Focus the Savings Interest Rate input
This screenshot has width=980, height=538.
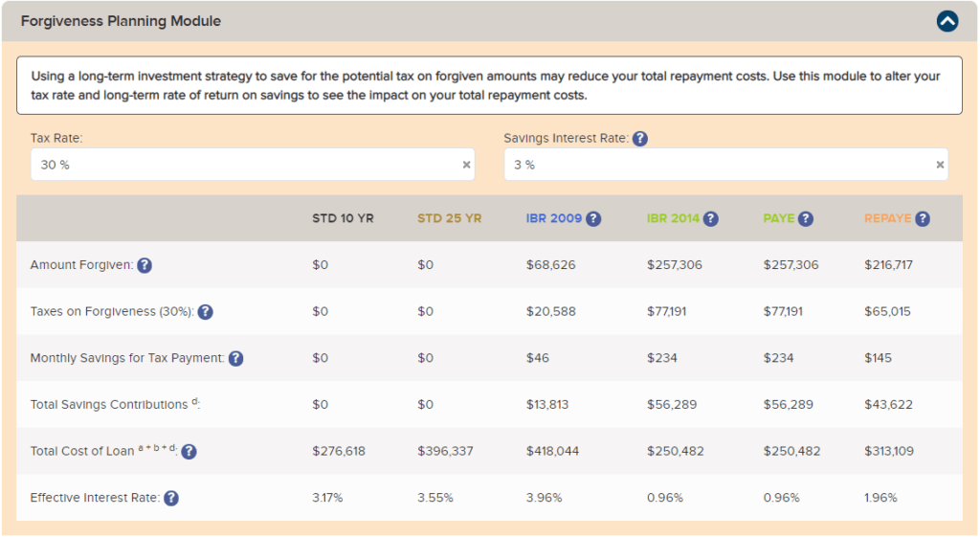(718, 165)
